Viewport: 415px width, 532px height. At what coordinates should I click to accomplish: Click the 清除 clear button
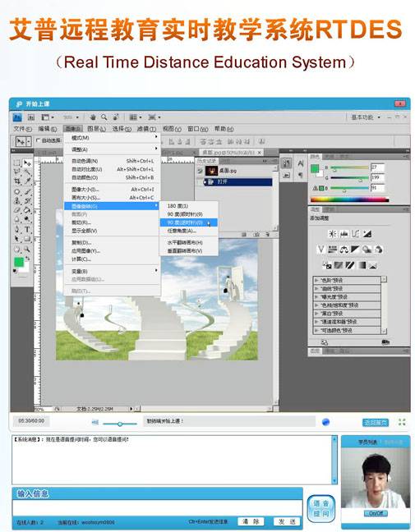coord(251,521)
